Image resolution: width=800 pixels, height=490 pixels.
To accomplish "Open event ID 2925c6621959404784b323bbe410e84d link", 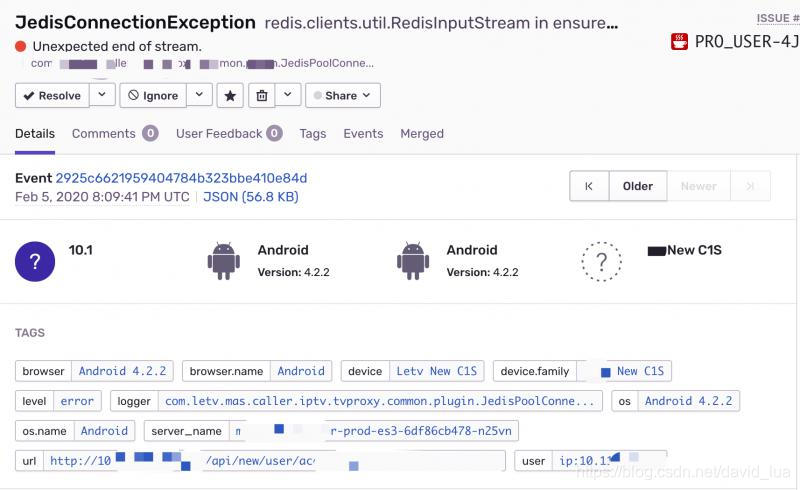I will [181, 178].
